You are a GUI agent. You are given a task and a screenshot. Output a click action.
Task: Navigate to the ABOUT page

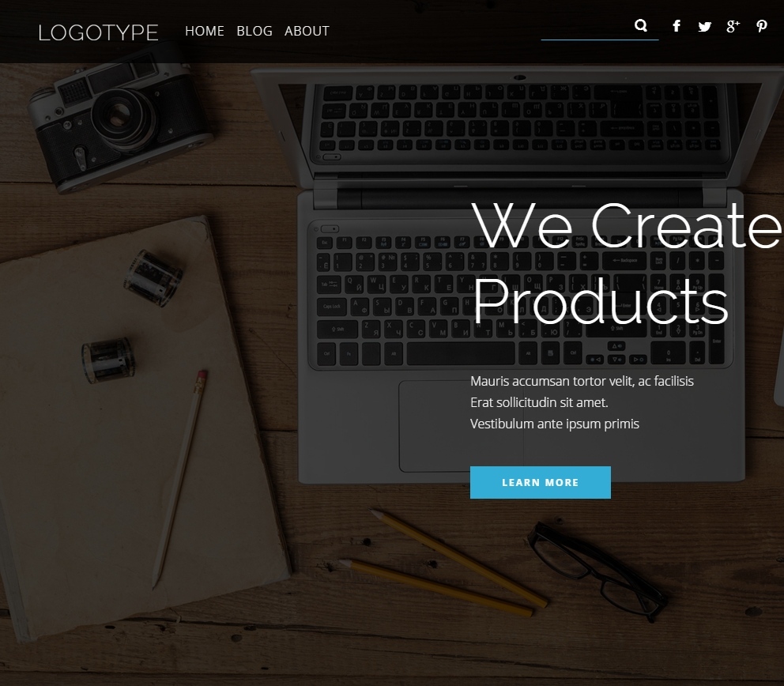(x=307, y=31)
